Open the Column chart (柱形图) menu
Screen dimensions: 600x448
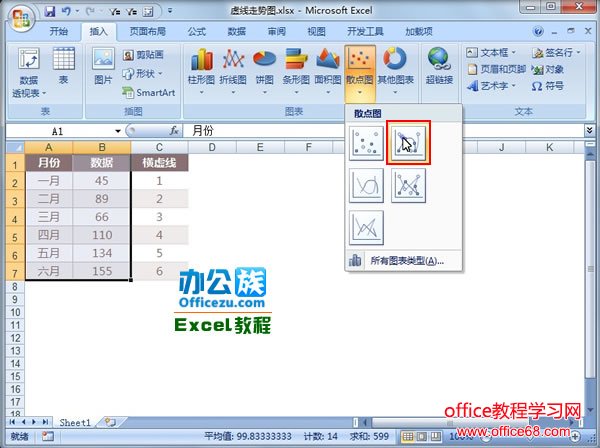click(201, 72)
